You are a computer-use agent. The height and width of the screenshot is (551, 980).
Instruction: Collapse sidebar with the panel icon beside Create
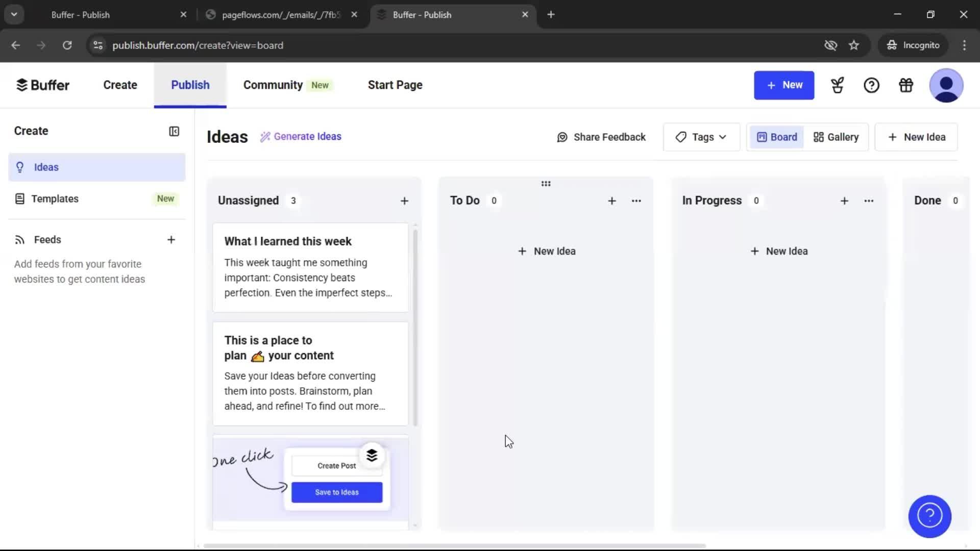pyautogui.click(x=174, y=131)
